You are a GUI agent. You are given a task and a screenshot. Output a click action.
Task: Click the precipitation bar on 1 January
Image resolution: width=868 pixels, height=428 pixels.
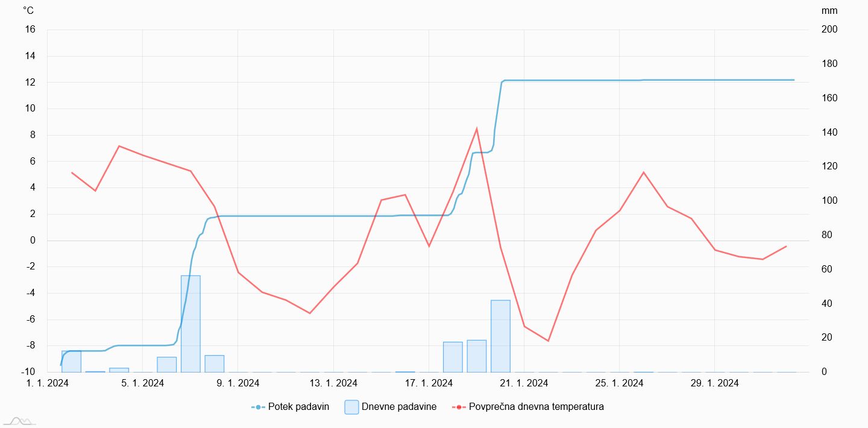point(71,361)
